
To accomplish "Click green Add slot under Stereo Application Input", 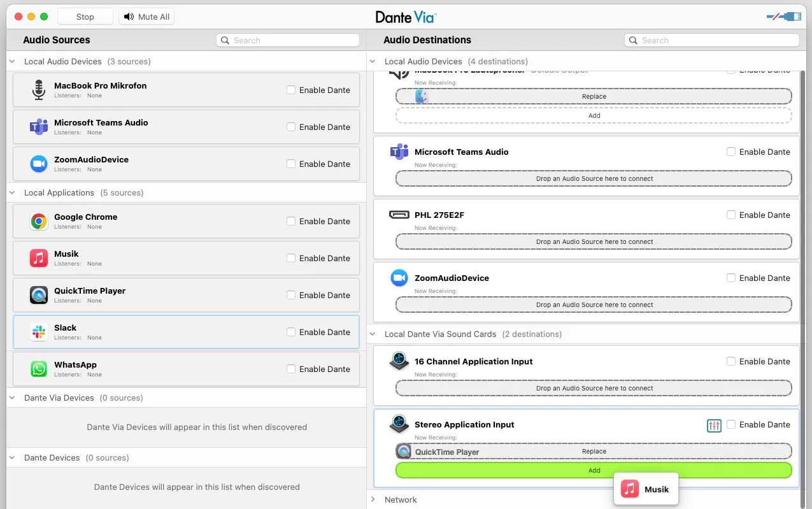I will pyautogui.click(x=594, y=470).
